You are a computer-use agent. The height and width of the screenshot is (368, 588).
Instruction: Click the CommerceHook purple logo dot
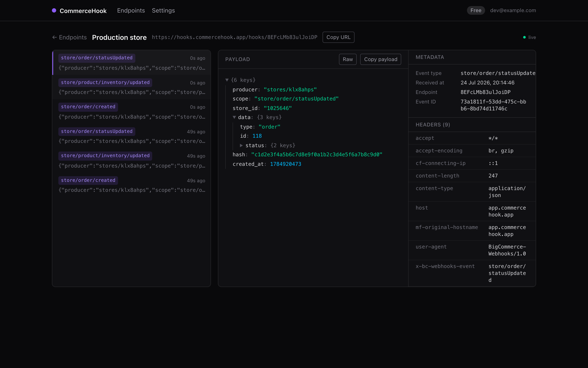pos(54,10)
